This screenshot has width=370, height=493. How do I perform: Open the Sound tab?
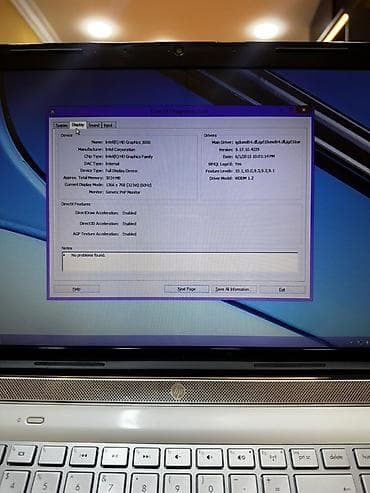(94, 125)
